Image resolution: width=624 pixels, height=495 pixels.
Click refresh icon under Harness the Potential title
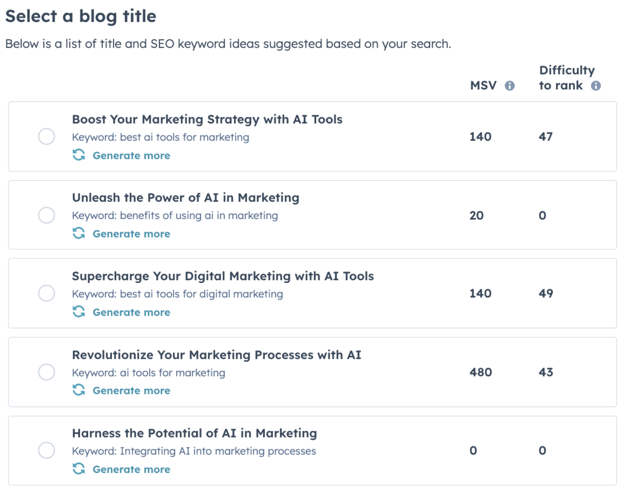(79, 469)
